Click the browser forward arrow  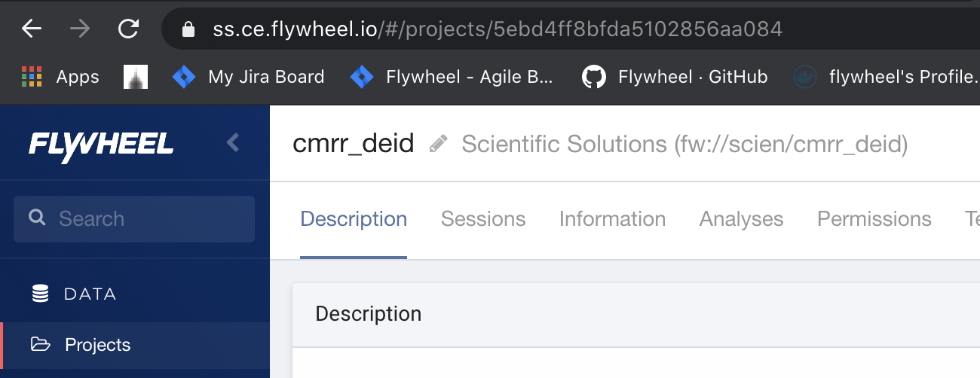(79, 29)
